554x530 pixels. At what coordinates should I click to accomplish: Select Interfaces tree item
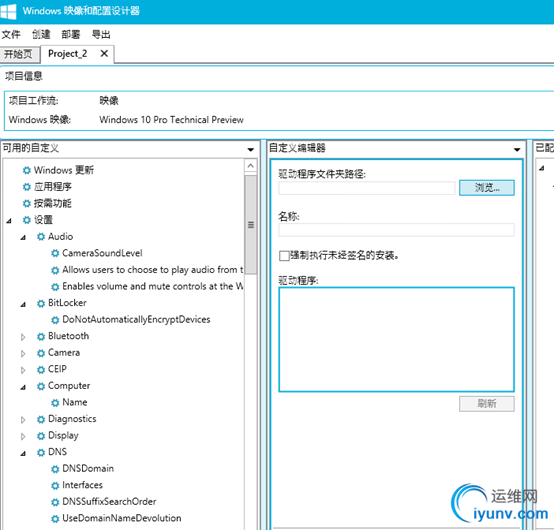(82, 485)
